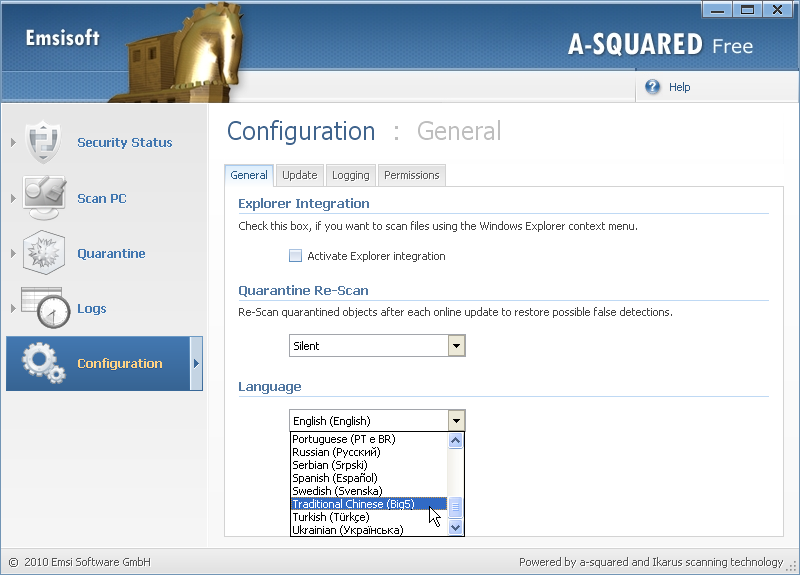Open the Scan PC section
Viewport: 800px width, 575px height.
click(x=102, y=198)
